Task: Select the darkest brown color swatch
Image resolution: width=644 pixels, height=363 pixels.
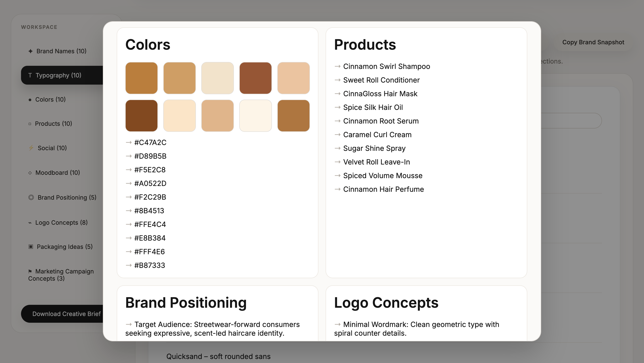Action: click(x=142, y=115)
